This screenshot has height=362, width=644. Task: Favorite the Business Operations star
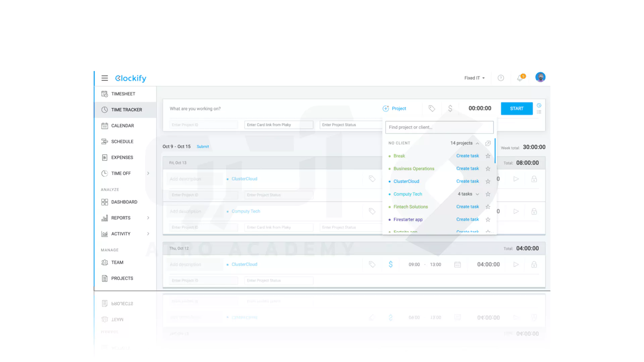[488, 169]
